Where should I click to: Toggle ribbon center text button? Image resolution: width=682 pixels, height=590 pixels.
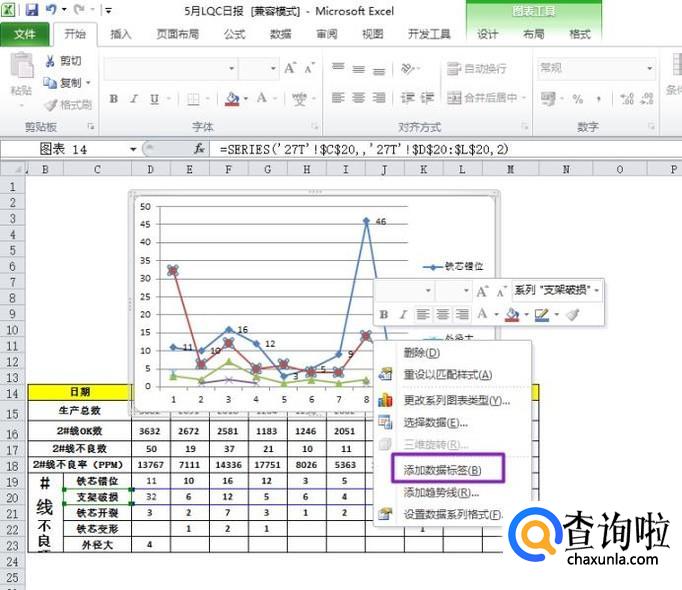[x=358, y=97]
